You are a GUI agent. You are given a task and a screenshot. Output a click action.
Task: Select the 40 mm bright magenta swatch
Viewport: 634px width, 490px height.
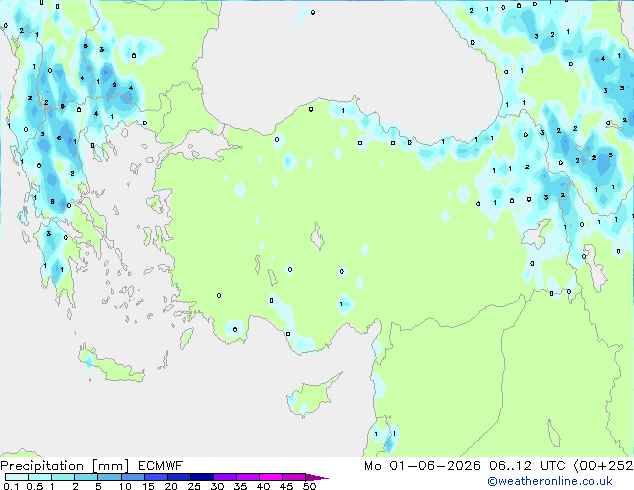(271, 477)
